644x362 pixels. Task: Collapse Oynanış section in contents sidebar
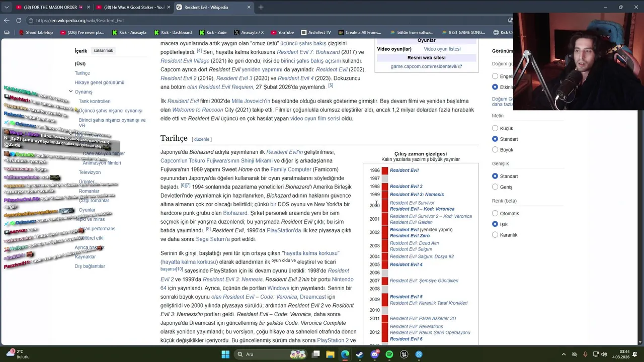click(70, 92)
